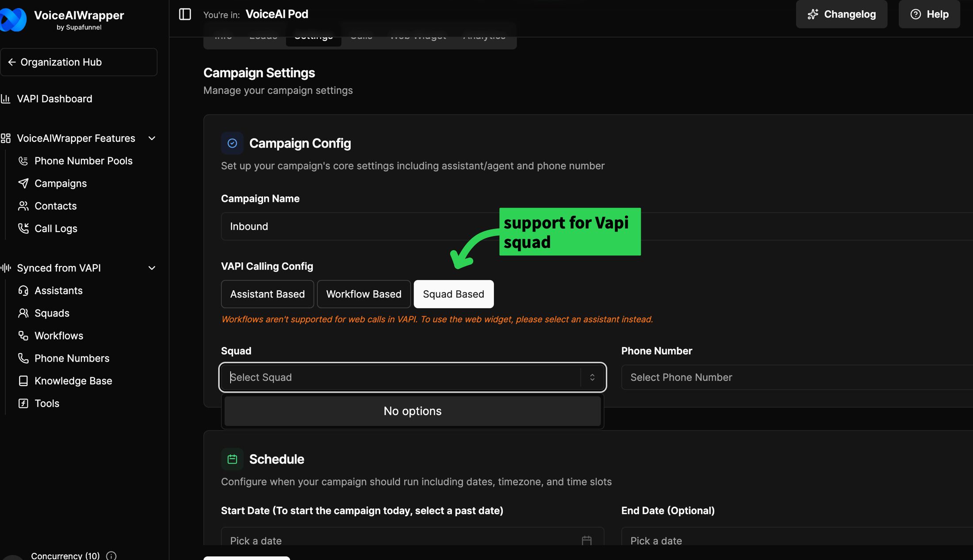Select Squad Based calling config

coord(453,294)
